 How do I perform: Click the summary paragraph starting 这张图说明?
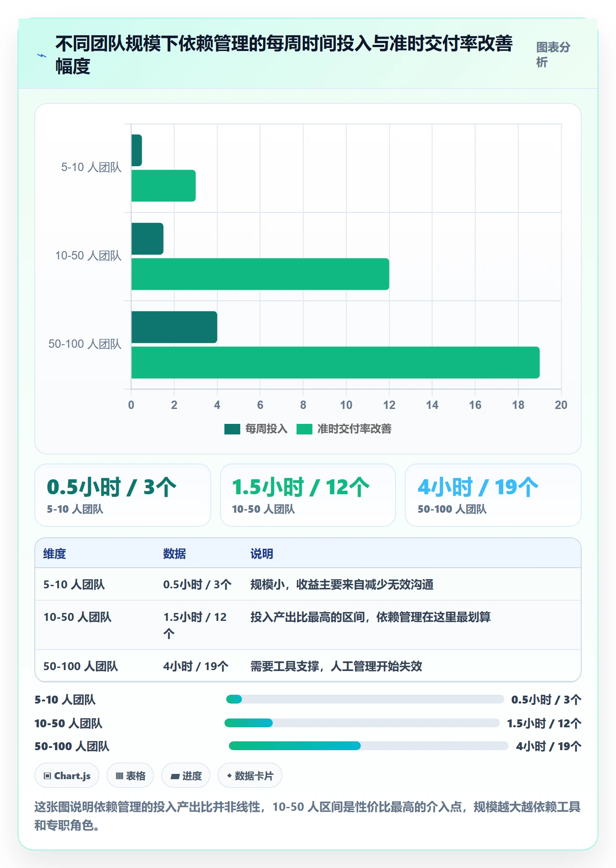pyautogui.click(x=308, y=816)
